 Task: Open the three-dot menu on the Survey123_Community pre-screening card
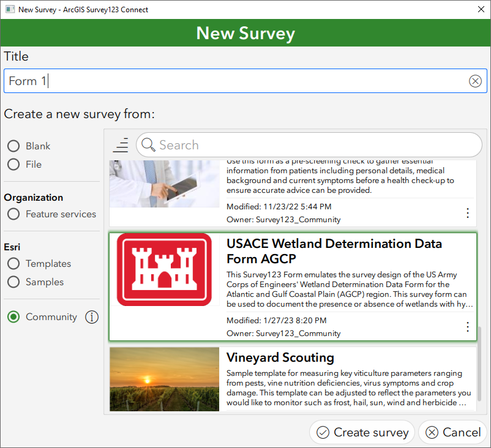click(x=468, y=213)
